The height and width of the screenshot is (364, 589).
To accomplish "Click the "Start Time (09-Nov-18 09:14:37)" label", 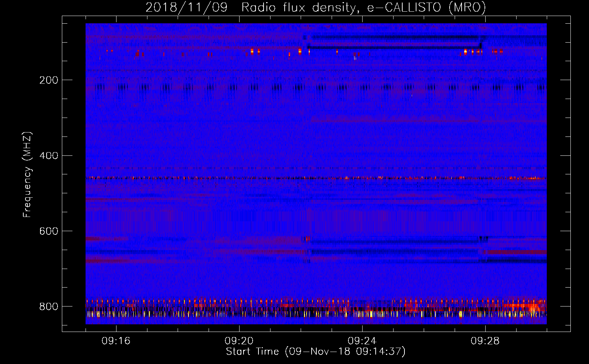I will coord(316,352).
